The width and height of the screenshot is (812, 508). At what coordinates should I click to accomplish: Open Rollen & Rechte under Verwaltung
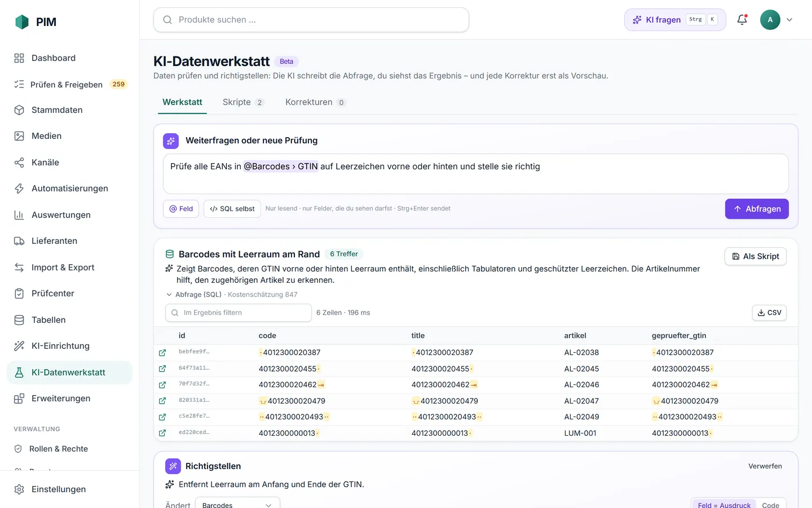tap(69, 449)
